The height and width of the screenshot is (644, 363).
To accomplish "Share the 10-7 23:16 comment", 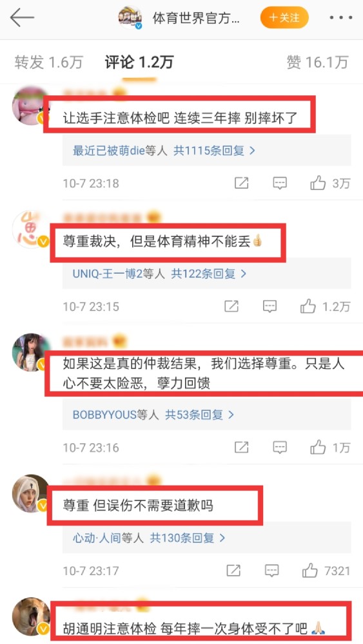I will point(241,448).
